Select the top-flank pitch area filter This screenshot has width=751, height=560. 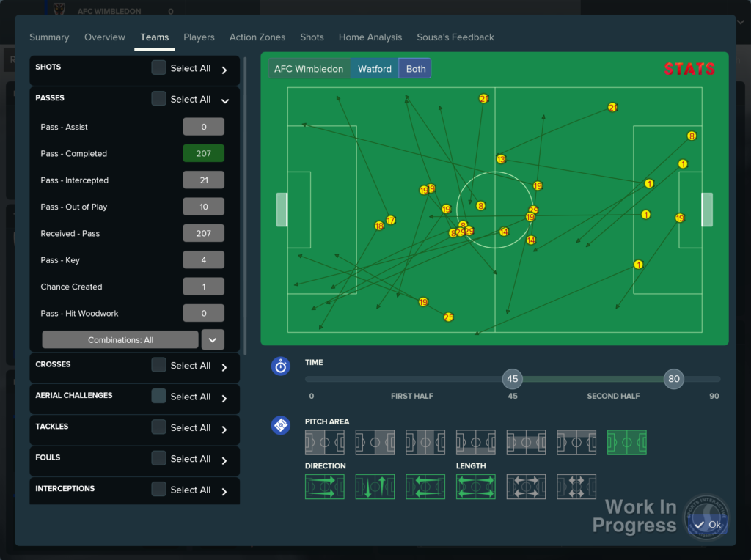point(576,442)
